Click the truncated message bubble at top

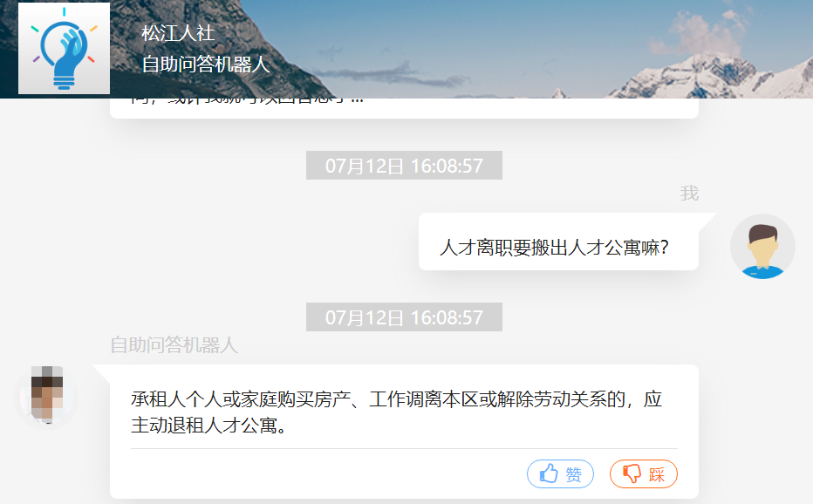tap(404, 108)
